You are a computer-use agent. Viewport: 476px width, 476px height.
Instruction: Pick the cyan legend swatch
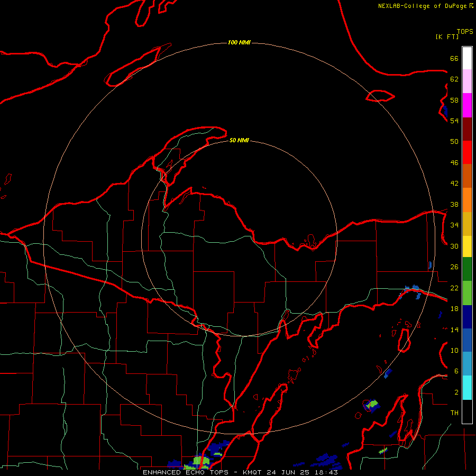click(x=467, y=388)
